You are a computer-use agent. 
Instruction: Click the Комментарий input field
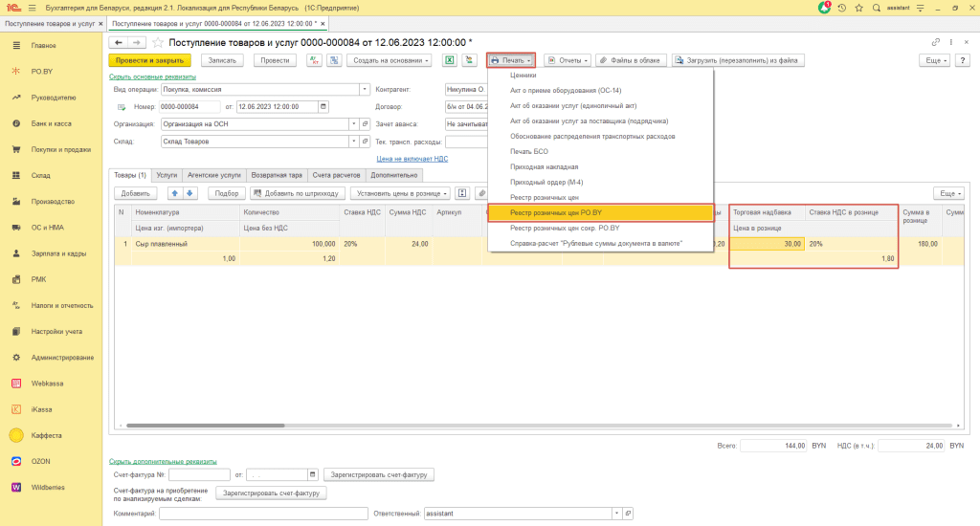coord(263,514)
